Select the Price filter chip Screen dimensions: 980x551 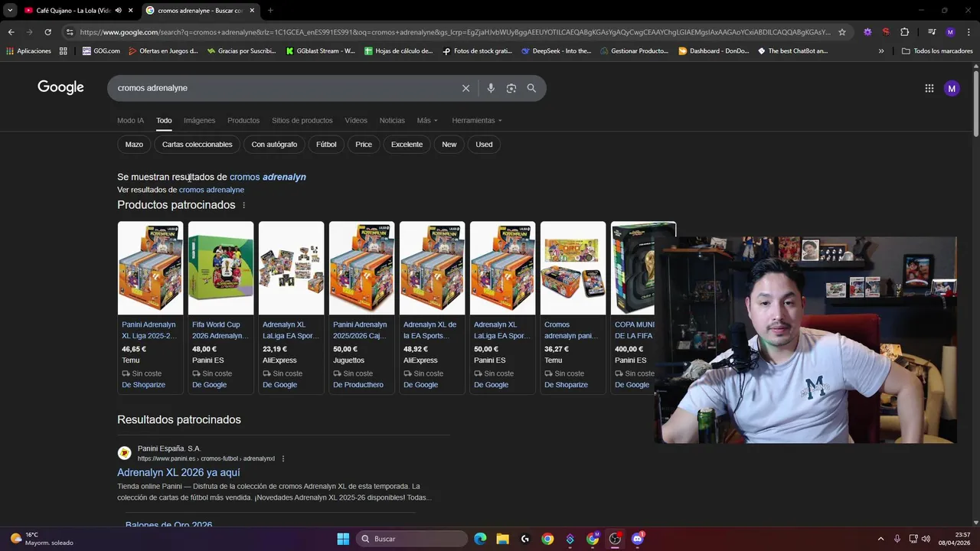[364, 144]
